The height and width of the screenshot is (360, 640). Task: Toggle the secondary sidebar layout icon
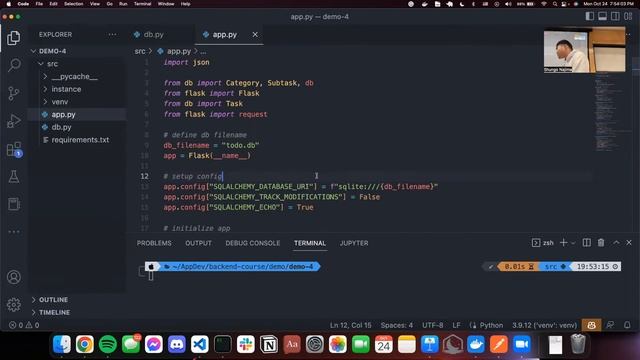click(615, 16)
